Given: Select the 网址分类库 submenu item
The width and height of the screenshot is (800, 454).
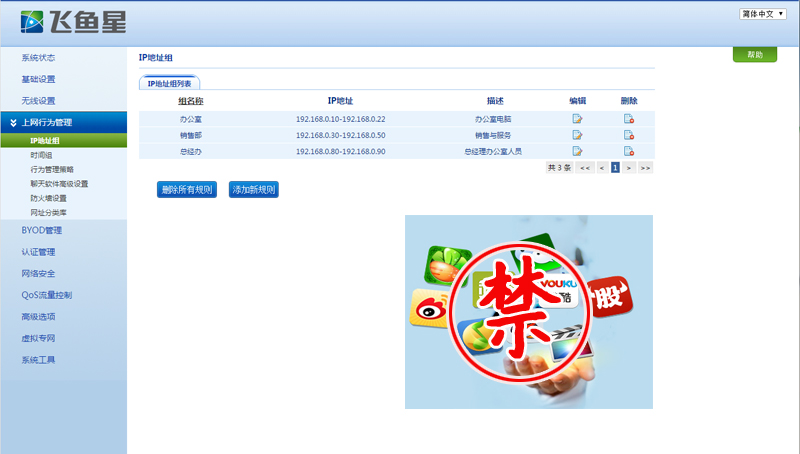Looking at the screenshot, I should [x=48, y=212].
